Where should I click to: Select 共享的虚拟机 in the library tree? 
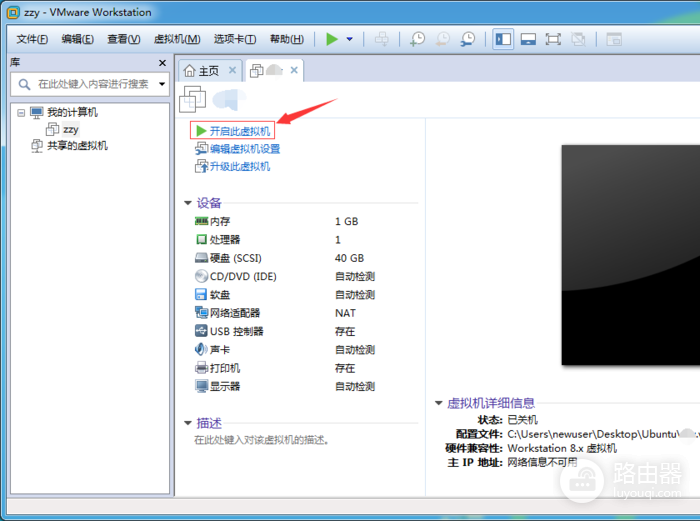click(x=78, y=146)
